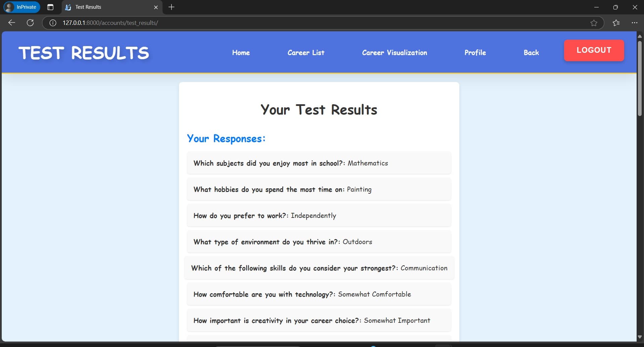Open the Home nav link
644x347 pixels.
(241, 53)
